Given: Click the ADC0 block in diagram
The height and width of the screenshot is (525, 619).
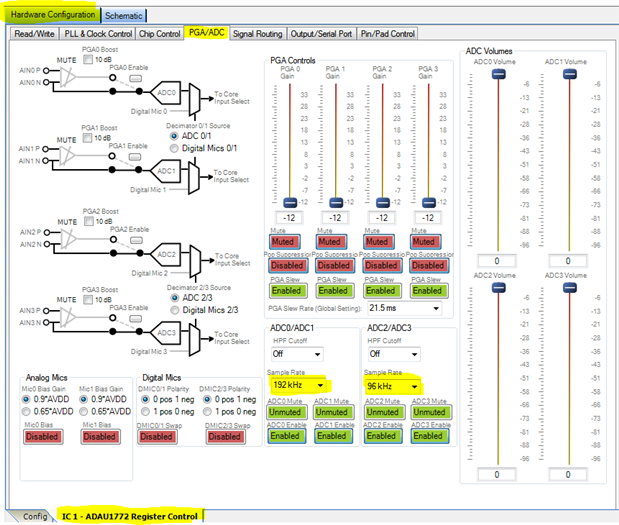Looking at the screenshot, I should click(x=166, y=93).
